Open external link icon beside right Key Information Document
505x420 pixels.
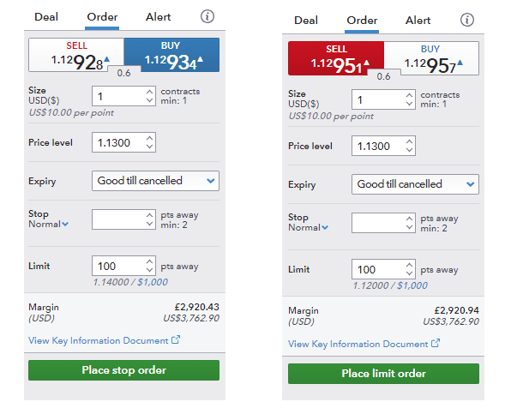coord(436,344)
